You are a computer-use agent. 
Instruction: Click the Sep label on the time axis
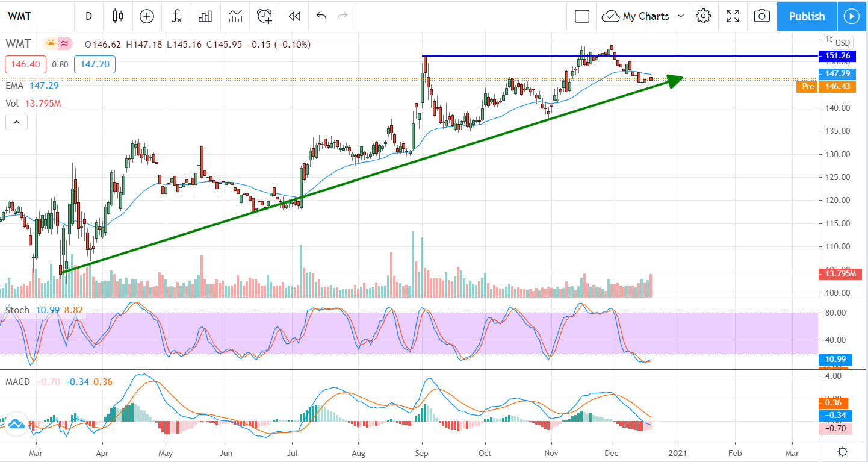(x=423, y=452)
